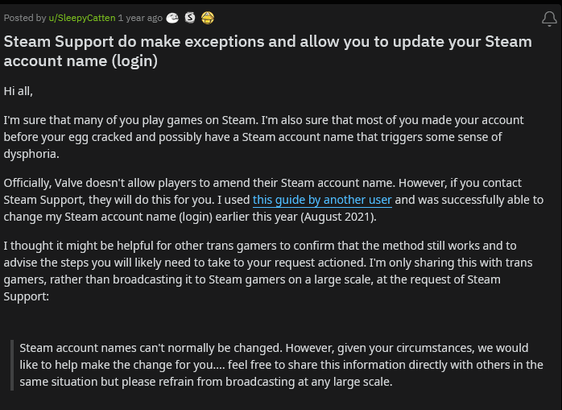Click the word "dysphoria." in the post

point(32,154)
